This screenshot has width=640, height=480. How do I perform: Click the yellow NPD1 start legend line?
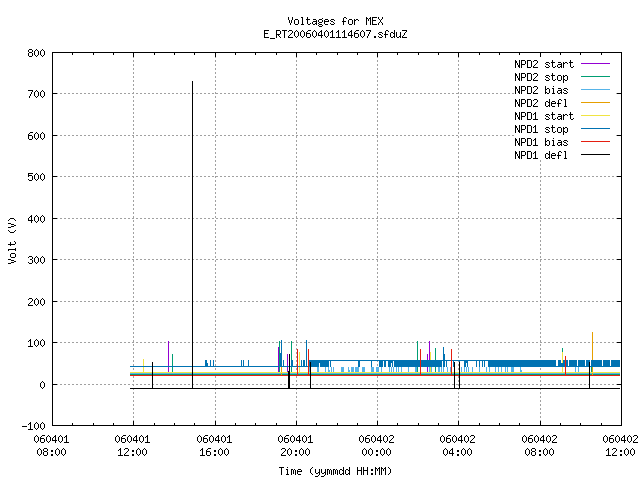pos(595,116)
